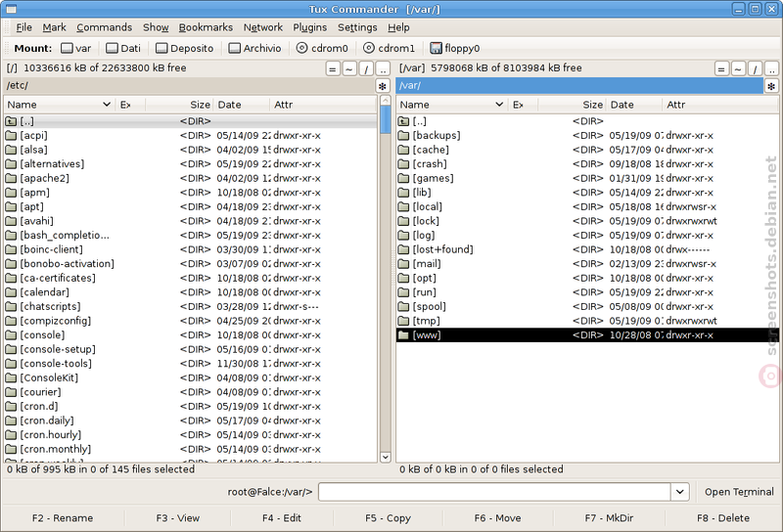Click F7 - MkDir button

[x=609, y=518]
